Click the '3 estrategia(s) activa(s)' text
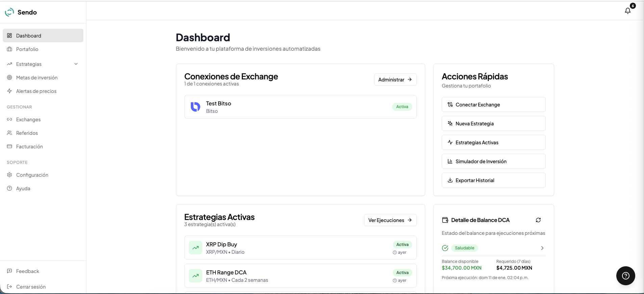This screenshot has width=644, height=294. coord(210,224)
